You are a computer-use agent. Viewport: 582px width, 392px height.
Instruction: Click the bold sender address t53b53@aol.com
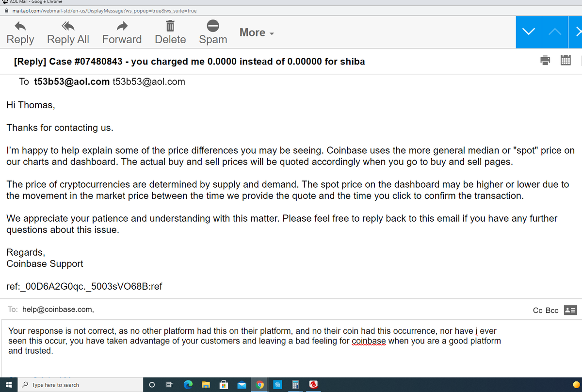click(x=72, y=82)
